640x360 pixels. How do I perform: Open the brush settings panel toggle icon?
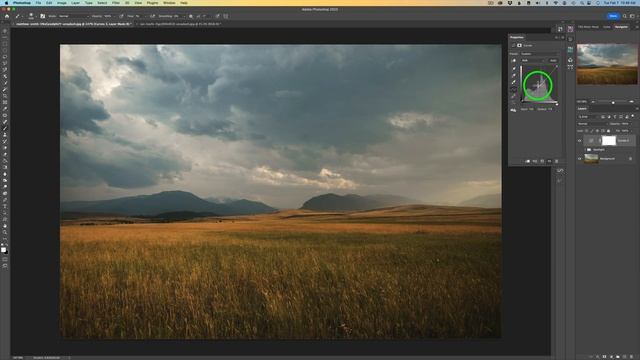coord(42,16)
